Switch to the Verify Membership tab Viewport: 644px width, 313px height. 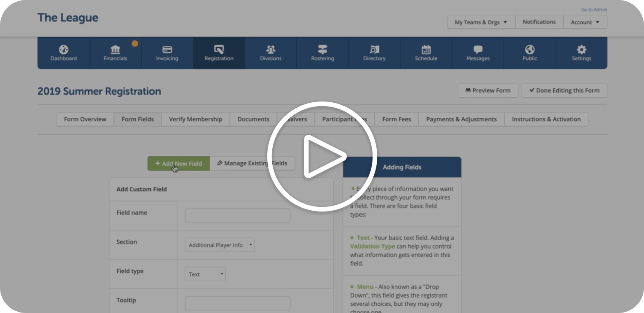[195, 119]
